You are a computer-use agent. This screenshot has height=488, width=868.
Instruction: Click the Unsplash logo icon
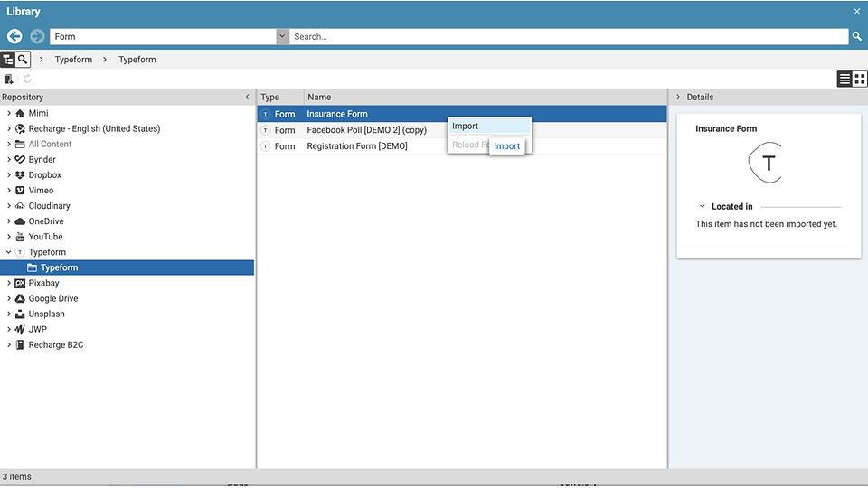pyautogui.click(x=20, y=314)
